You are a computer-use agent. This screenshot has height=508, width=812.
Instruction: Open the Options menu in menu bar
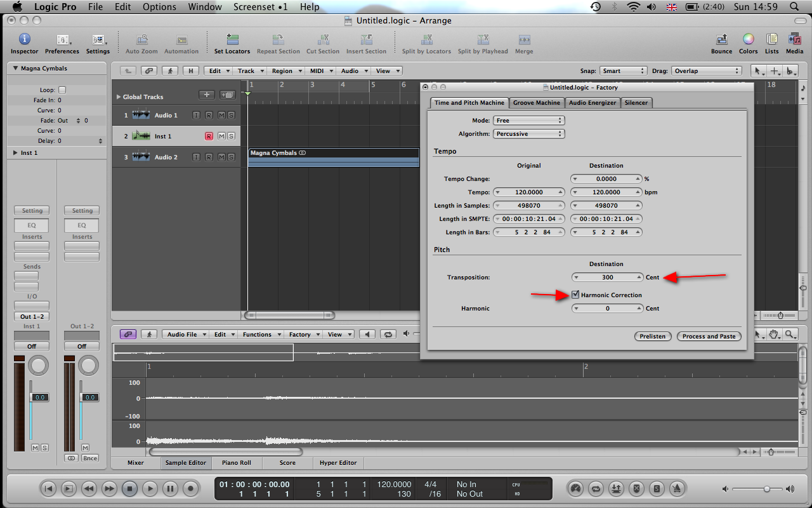point(159,6)
